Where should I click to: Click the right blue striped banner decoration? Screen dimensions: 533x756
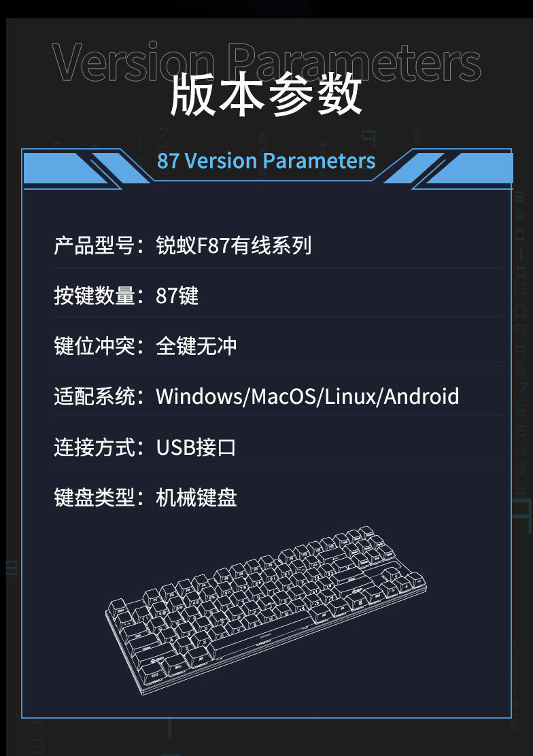tap(448, 169)
